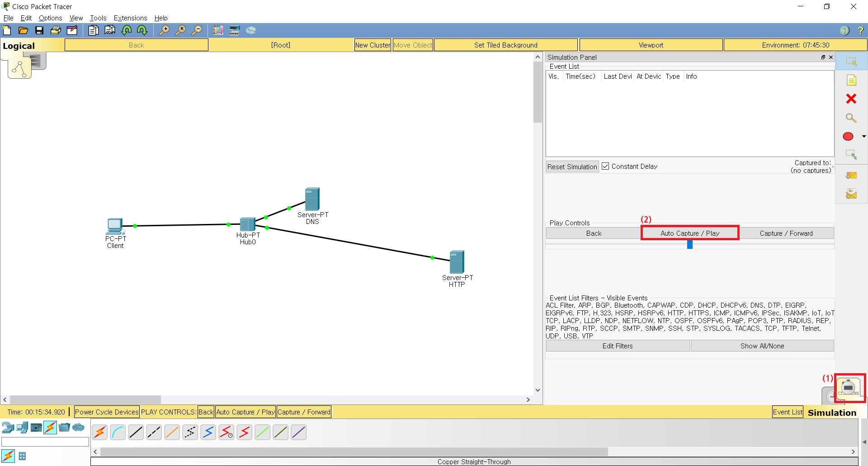Click Reset Simulation button
This screenshot has width=868, height=466.
pyautogui.click(x=572, y=166)
